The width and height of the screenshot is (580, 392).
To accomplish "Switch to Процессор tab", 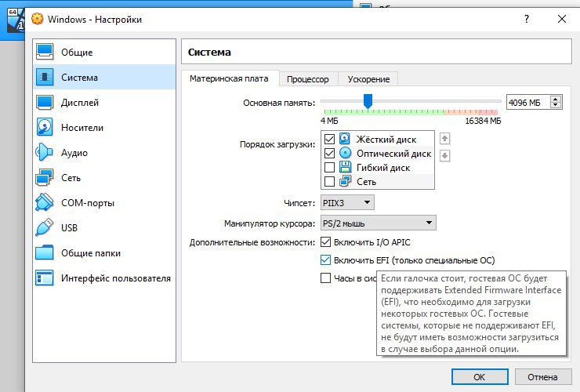I will point(308,79).
